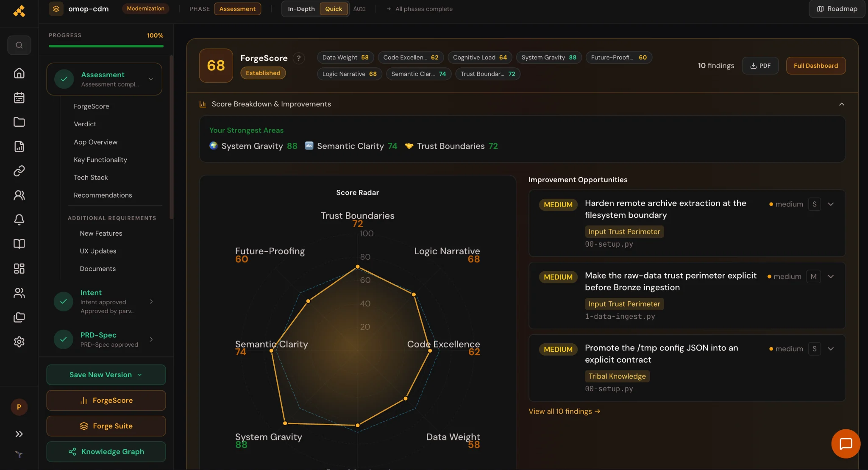Open Forge Suite
Image resolution: width=868 pixels, height=470 pixels.
106,426
